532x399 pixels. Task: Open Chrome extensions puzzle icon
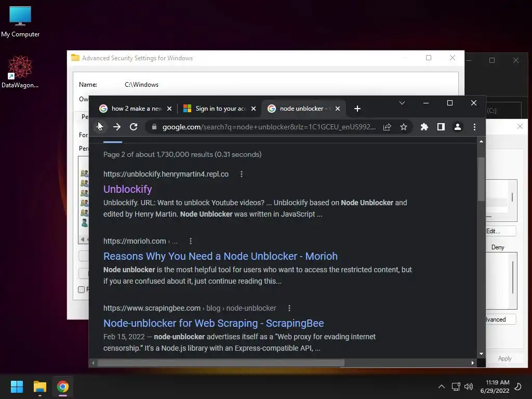[x=424, y=127]
